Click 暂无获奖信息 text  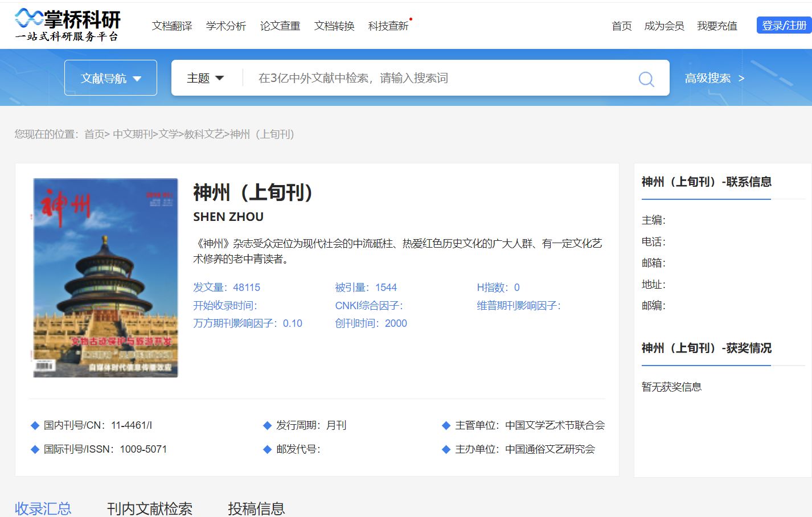click(x=671, y=387)
